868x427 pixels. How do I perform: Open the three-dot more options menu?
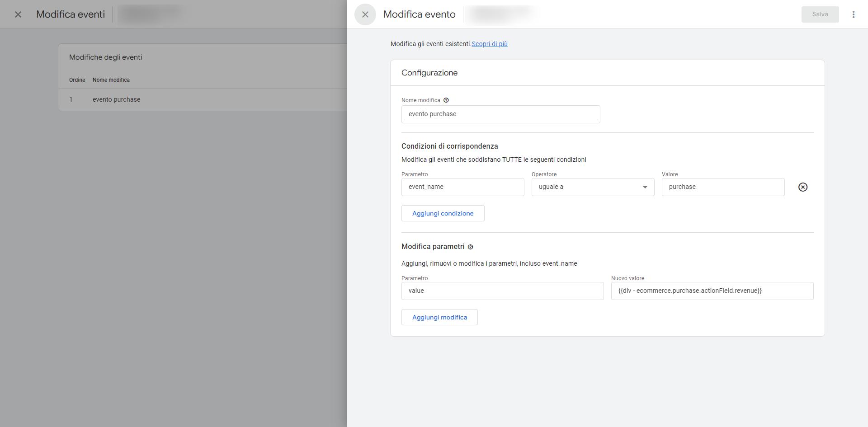[853, 14]
